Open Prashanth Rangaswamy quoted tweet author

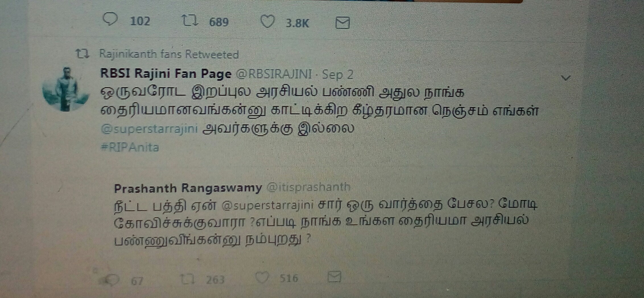point(188,188)
